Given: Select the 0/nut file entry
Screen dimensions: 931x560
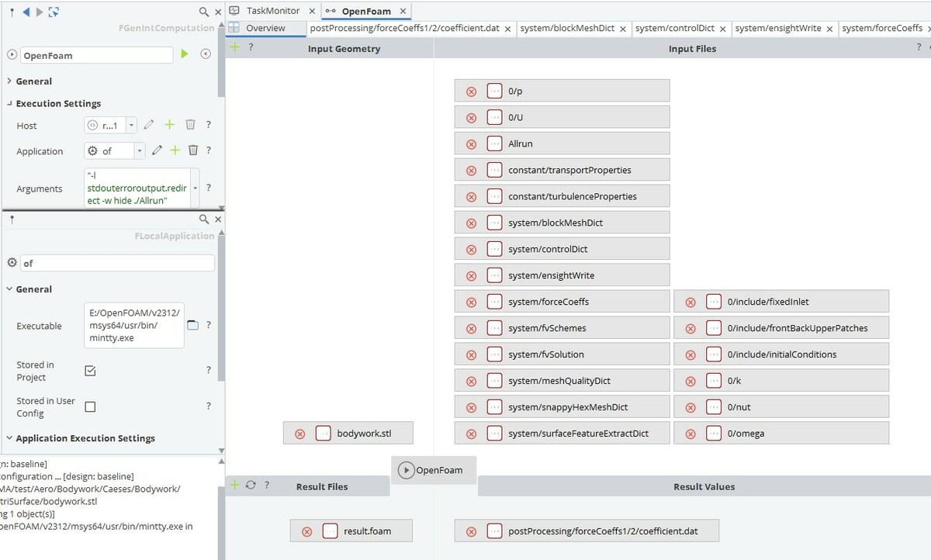Looking at the screenshot, I should (781, 407).
